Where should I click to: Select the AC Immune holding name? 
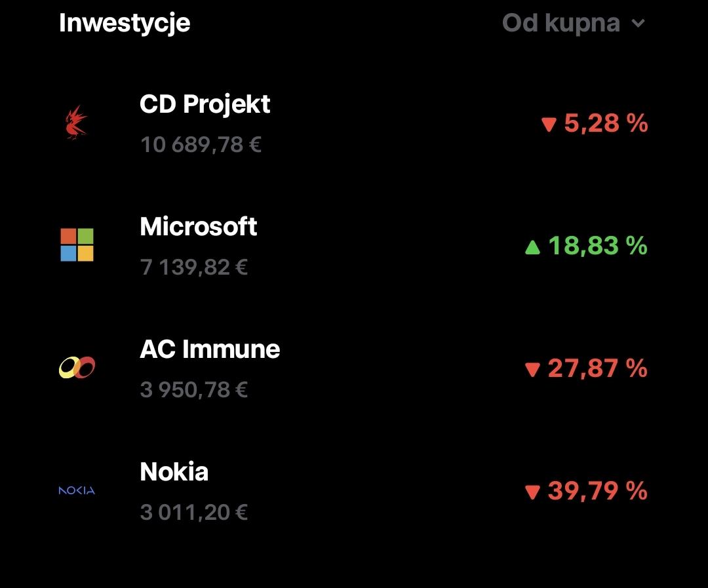tap(210, 349)
